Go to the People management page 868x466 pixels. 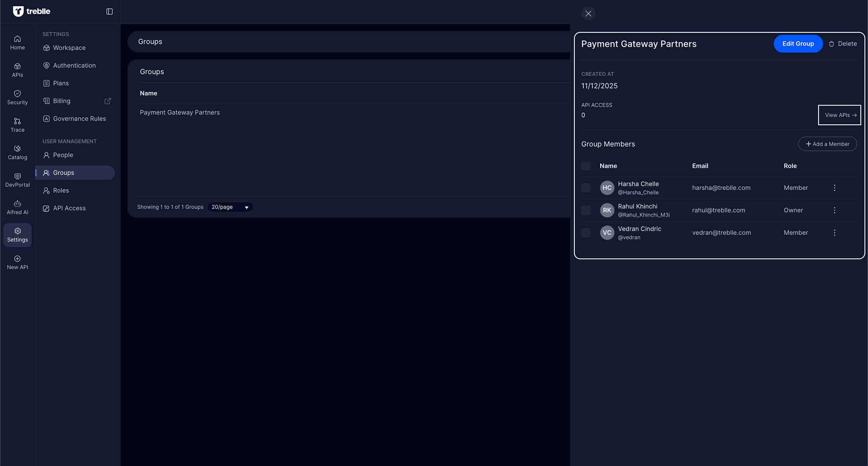[x=62, y=155]
